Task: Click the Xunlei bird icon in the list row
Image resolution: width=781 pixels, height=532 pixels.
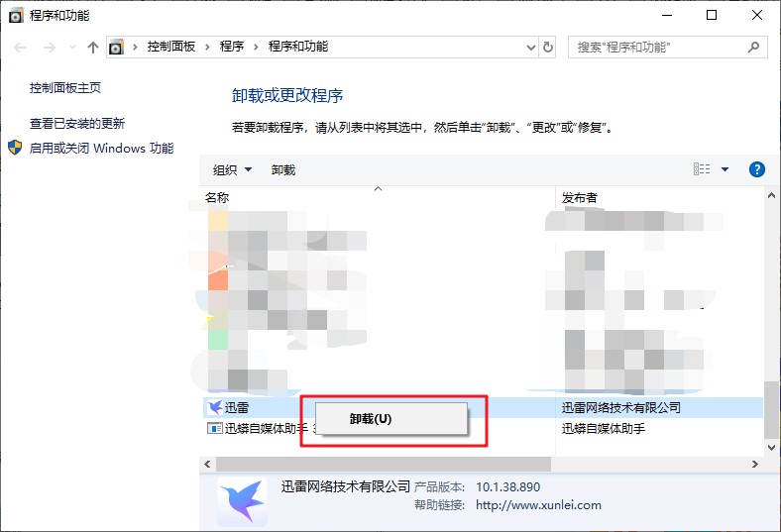Action: (x=214, y=407)
